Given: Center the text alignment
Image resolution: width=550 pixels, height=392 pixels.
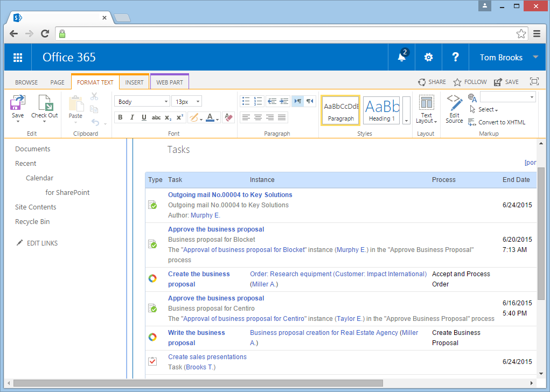Looking at the screenshot, I should point(258,117).
